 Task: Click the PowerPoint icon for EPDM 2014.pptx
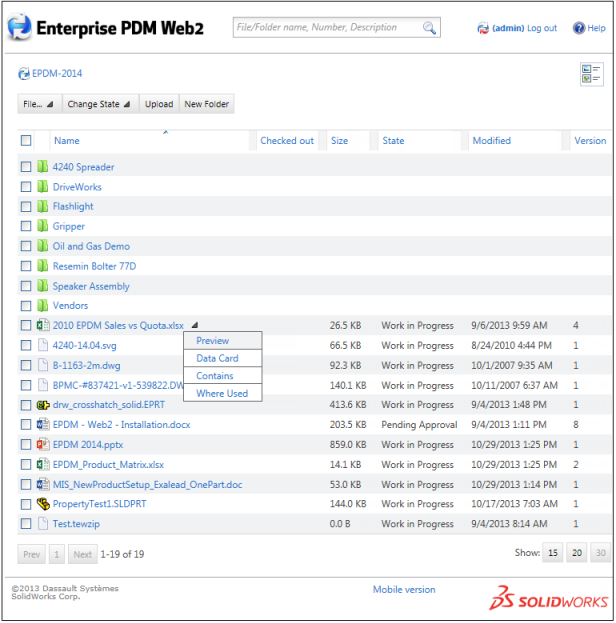coord(42,444)
